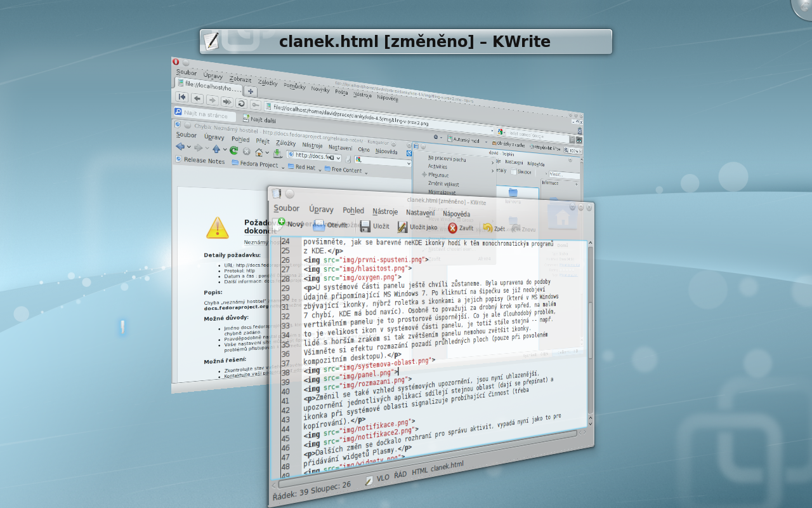
Task: Click Opera's rewind to first page button
Action: 182,97
